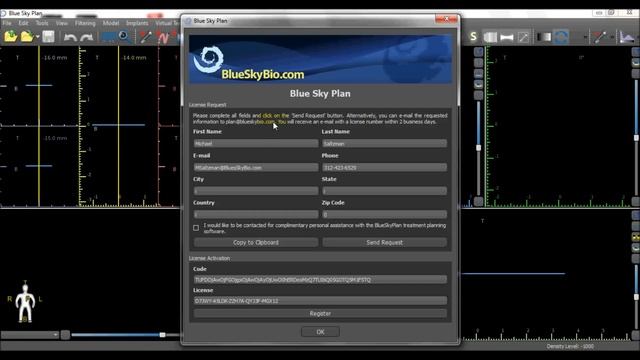Open the combo box in bottom-left view

click(30, 335)
